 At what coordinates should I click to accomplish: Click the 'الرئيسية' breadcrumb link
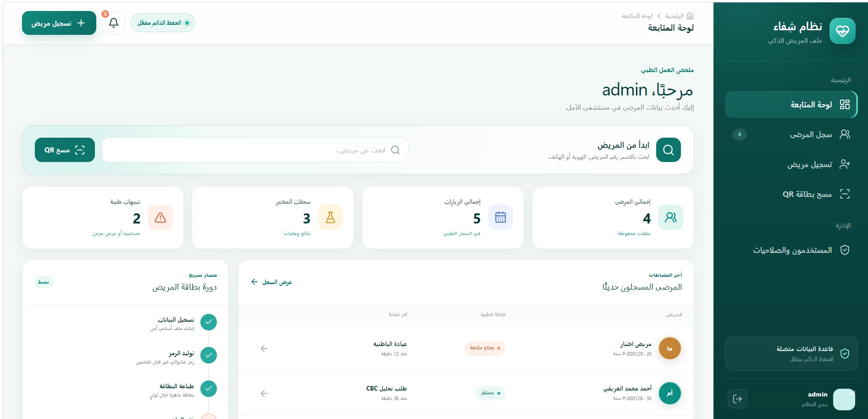coord(674,16)
